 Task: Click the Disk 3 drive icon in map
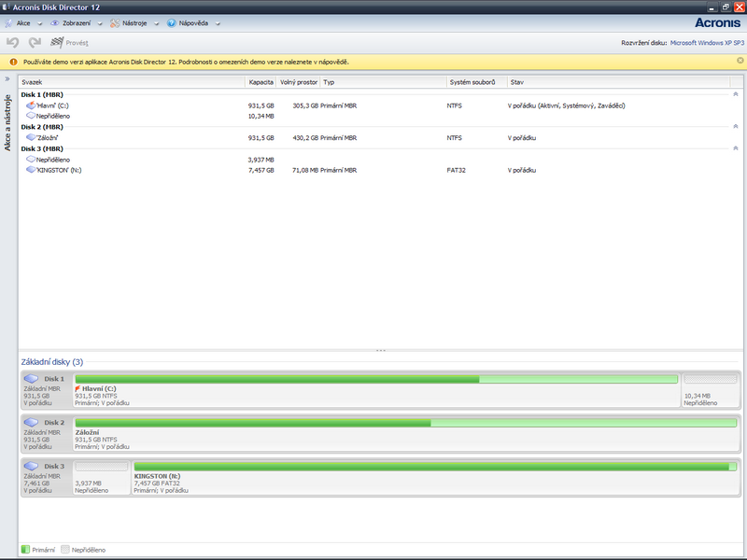(32, 466)
